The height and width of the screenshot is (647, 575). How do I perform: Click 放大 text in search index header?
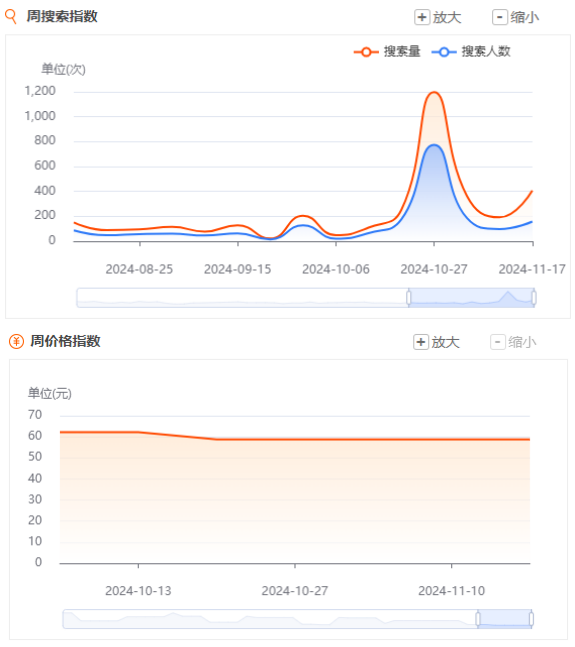(x=447, y=17)
